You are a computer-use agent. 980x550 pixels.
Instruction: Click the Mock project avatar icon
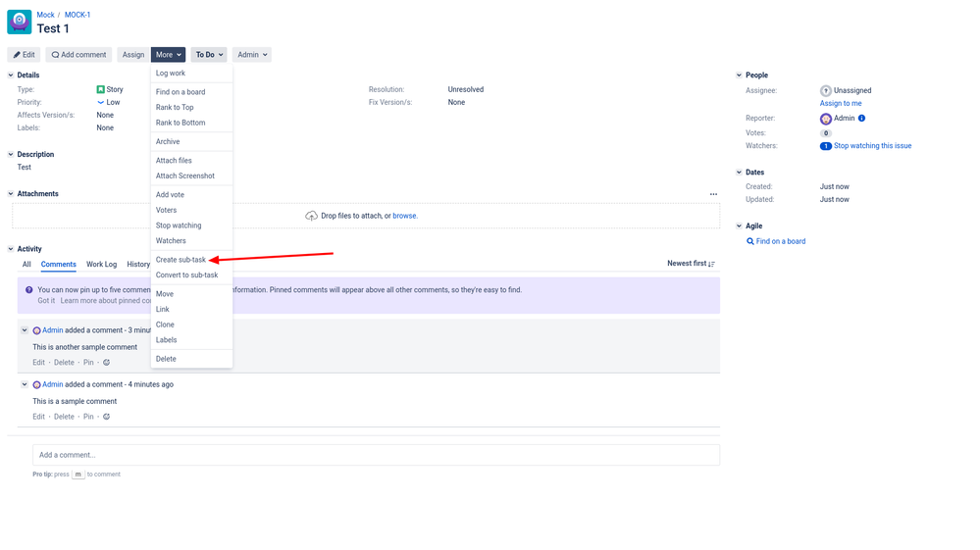[x=20, y=22]
